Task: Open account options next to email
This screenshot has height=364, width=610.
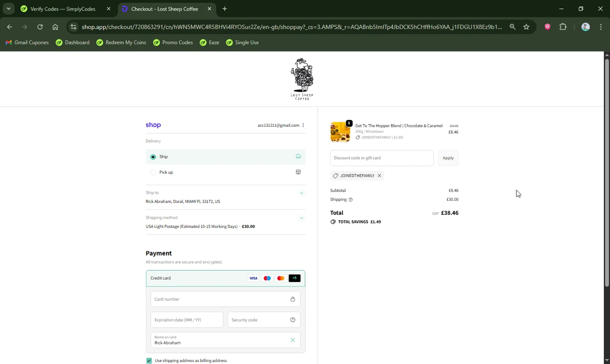Action: click(303, 125)
